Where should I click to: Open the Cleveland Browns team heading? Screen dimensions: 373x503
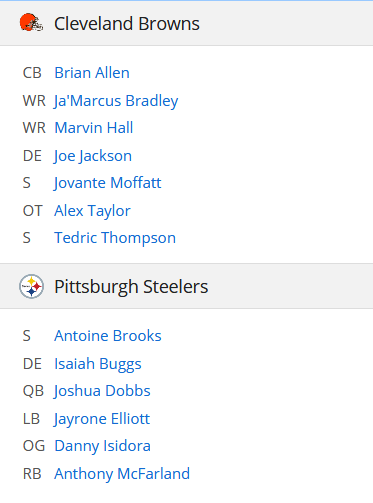pyautogui.click(x=127, y=24)
